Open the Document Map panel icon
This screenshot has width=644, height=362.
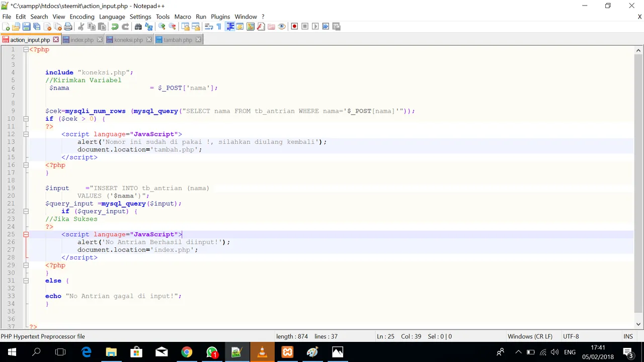click(x=250, y=27)
